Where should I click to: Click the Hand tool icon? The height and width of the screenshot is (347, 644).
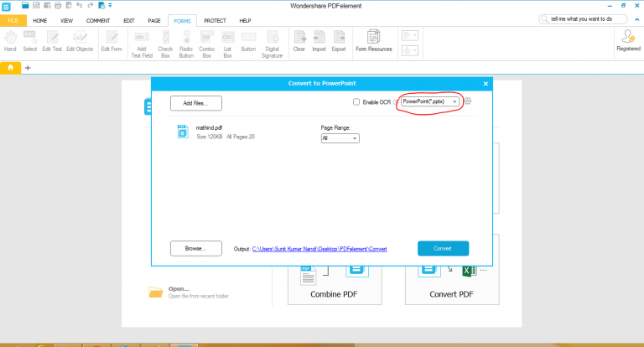(10, 41)
